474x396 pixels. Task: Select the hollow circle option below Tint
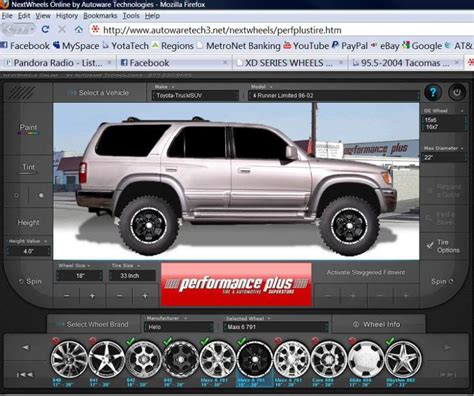click(16, 195)
